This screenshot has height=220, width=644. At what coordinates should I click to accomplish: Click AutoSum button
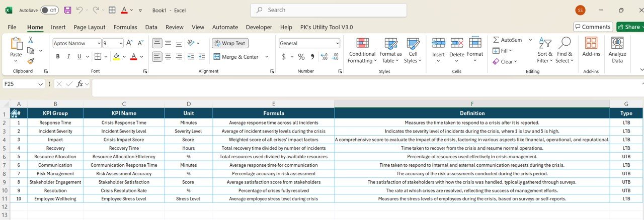[x=508, y=40]
